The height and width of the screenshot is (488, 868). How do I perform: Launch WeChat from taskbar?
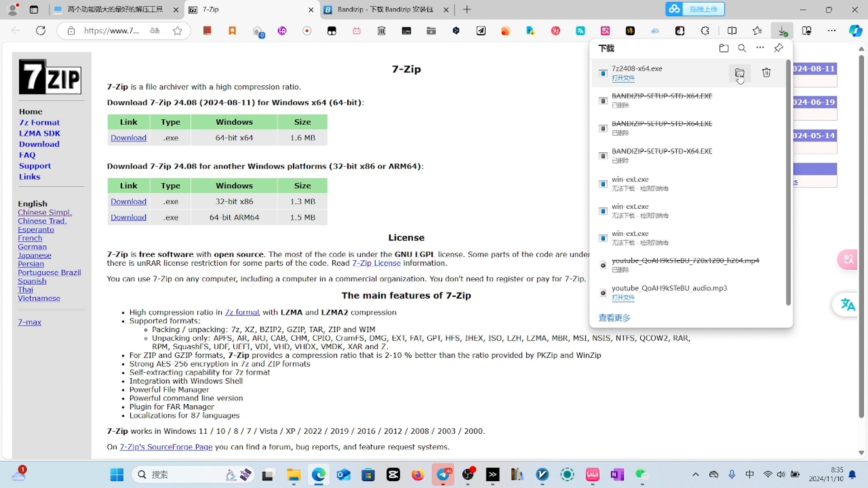point(642,474)
